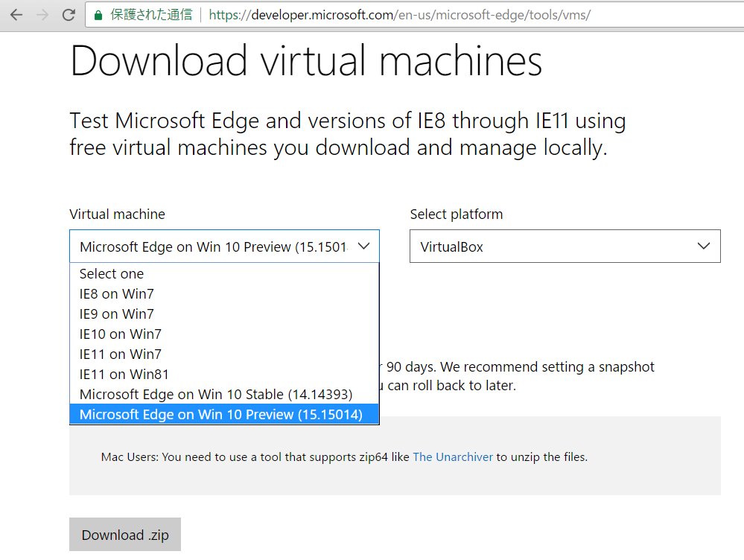Click the '保護された通信' secure label
Viewport: 744px width, 560px height.
(151, 15)
